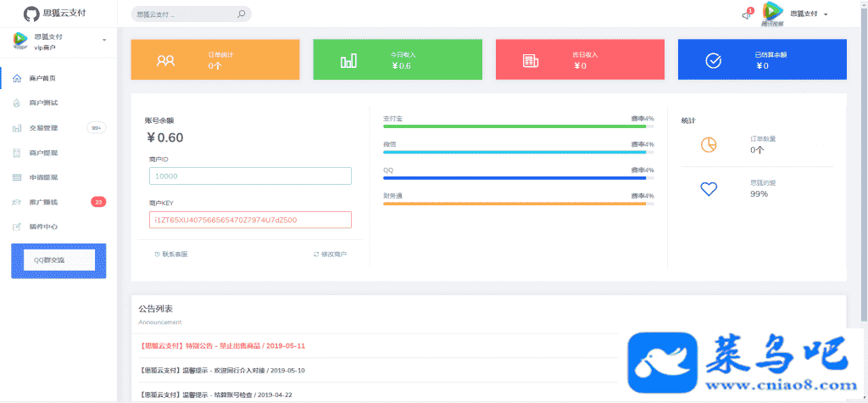868x403 pixels.
Task: Click the 联系客服 link
Action: coord(170,255)
